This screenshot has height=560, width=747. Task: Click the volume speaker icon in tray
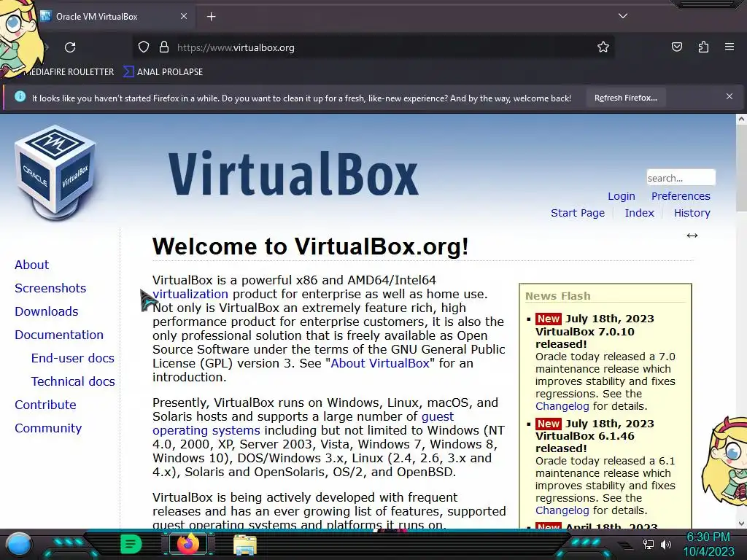tap(666, 544)
